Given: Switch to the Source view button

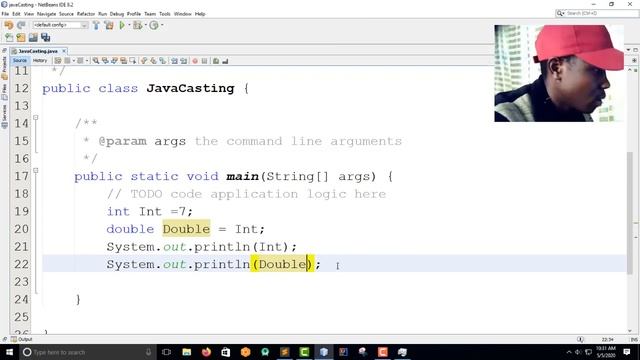Looking at the screenshot, I should pyautogui.click(x=20, y=60).
